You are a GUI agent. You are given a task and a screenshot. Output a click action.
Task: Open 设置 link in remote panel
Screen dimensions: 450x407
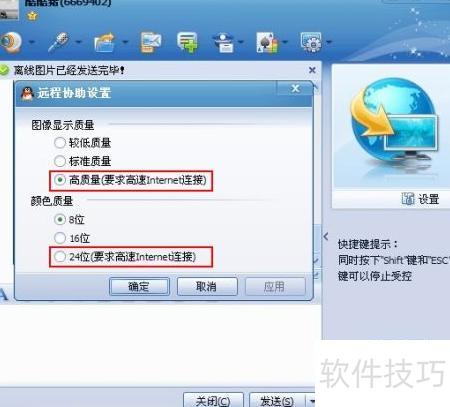tap(420, 199)
